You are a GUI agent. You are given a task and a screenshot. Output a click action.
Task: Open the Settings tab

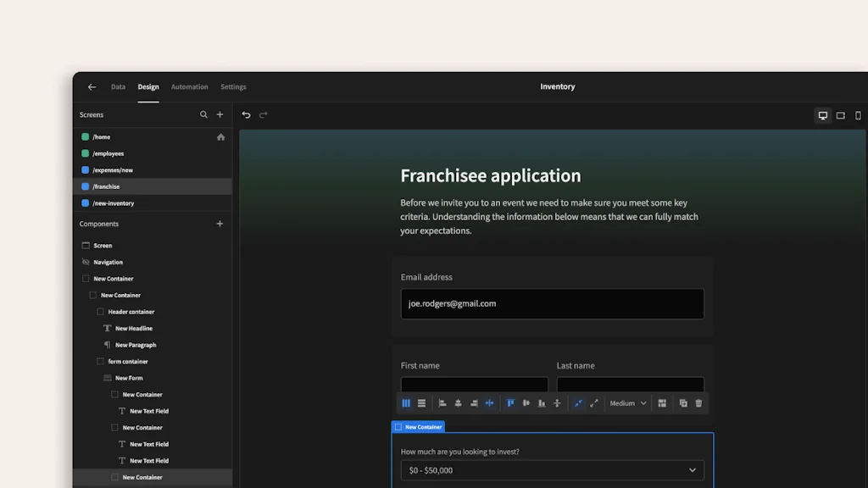[233, 86]
